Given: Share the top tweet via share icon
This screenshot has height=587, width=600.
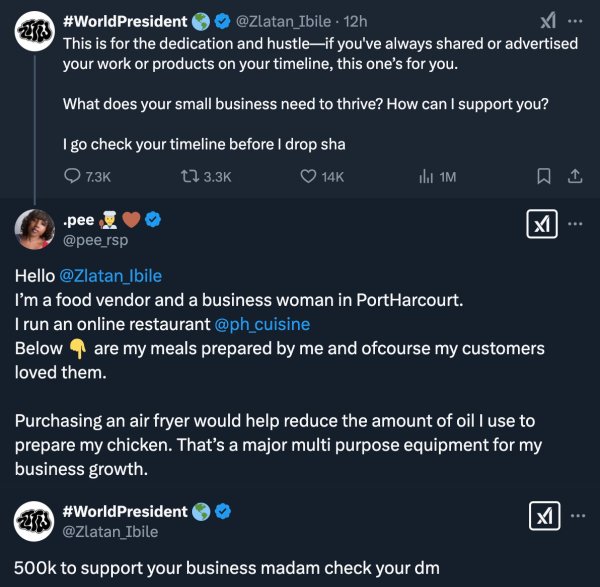Looking at the screenshot, I should [574, 176].
